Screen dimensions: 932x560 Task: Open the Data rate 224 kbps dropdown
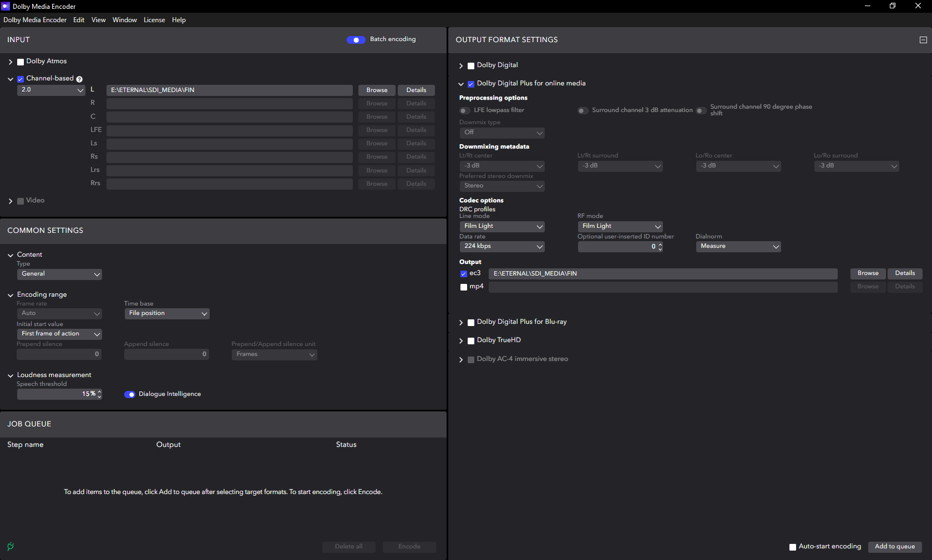[502, 247]
